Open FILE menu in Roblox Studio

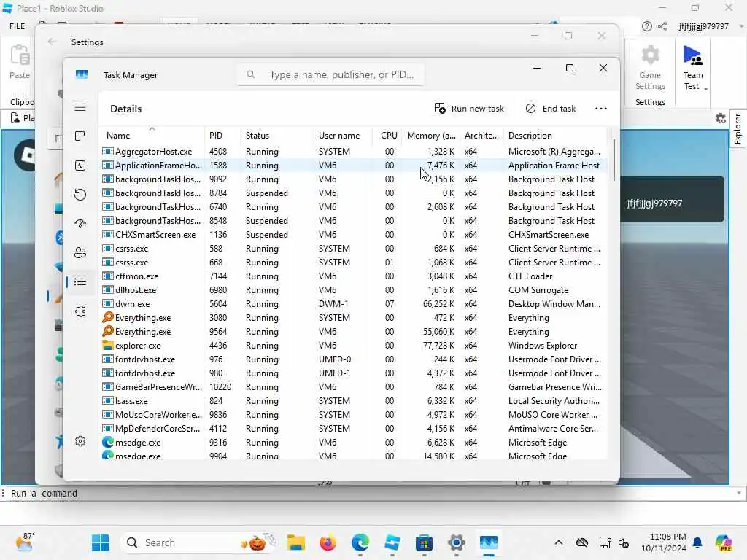click(x=18, y=26)
